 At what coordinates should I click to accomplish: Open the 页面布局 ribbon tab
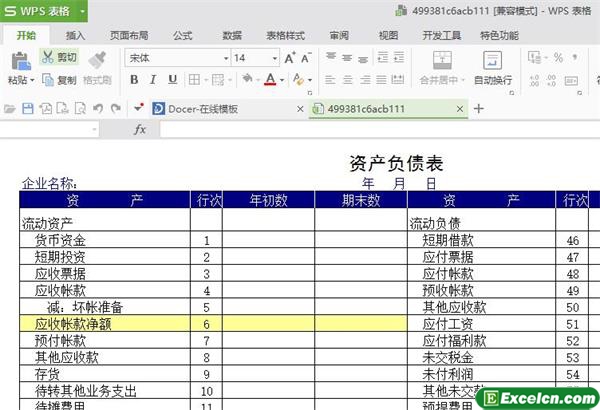(129, 36)
